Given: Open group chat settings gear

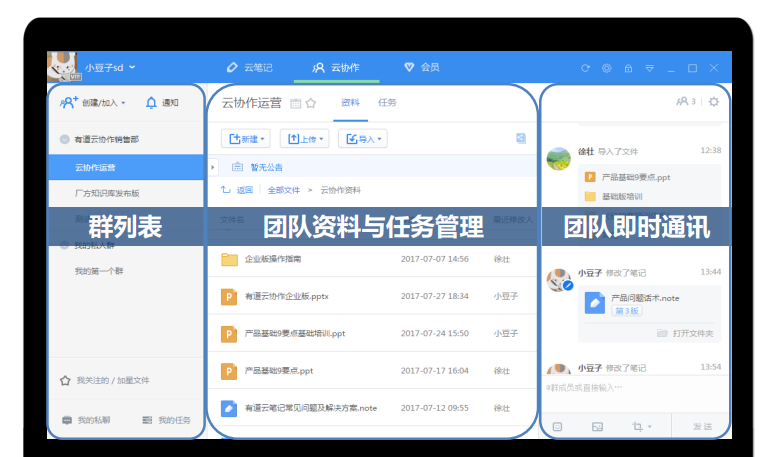Looking at the screenshot, I should point(713,102).
